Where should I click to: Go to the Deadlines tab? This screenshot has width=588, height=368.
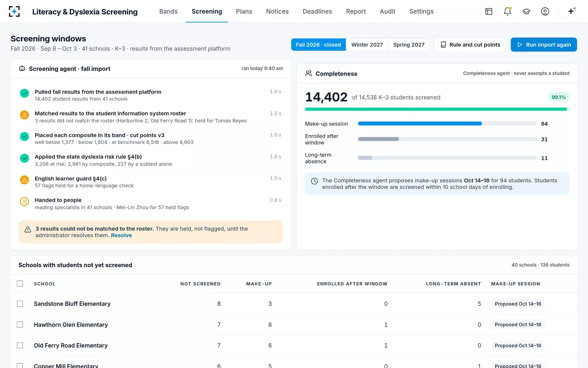[317, 11]
